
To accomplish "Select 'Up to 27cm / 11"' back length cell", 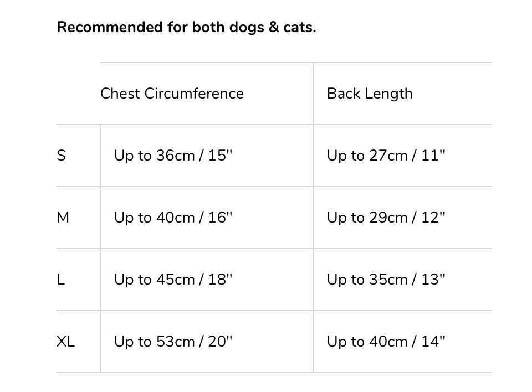I will tap(386, 156).
